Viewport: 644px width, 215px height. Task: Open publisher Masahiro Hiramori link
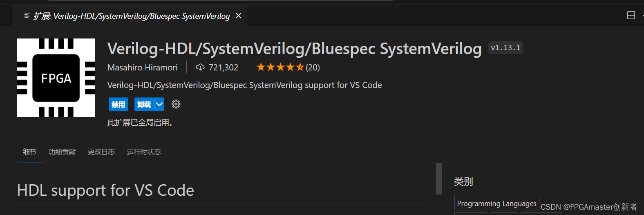[143, 67]
